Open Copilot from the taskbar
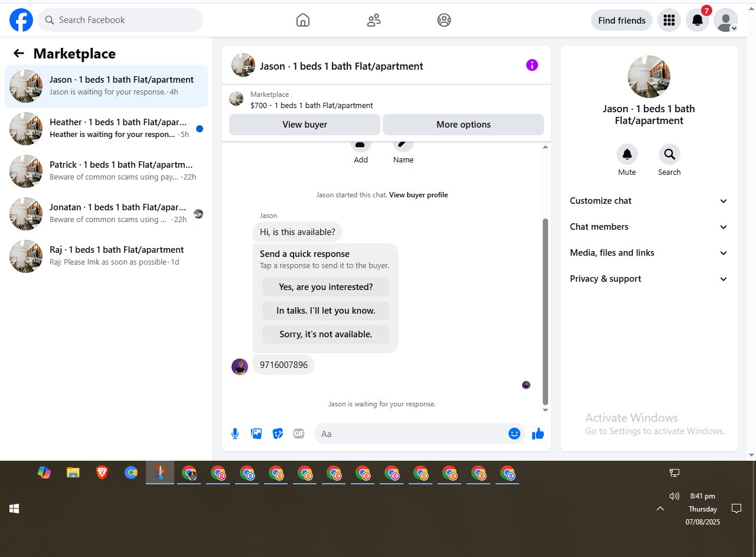Viewport: 756px width, 557px height. point(44,473)
